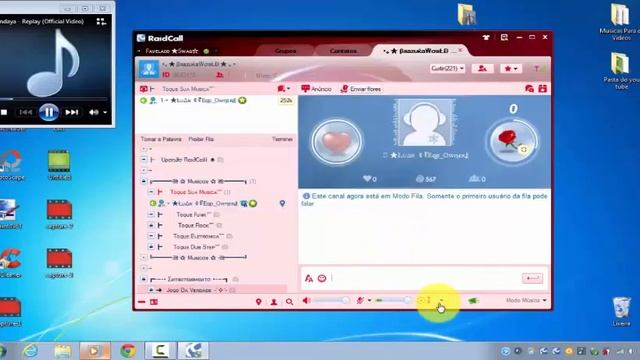Image resolution: width=640 pixels, height=360 pixels.
Task: Switch media player to library view icon
Action: coord(101,21)
